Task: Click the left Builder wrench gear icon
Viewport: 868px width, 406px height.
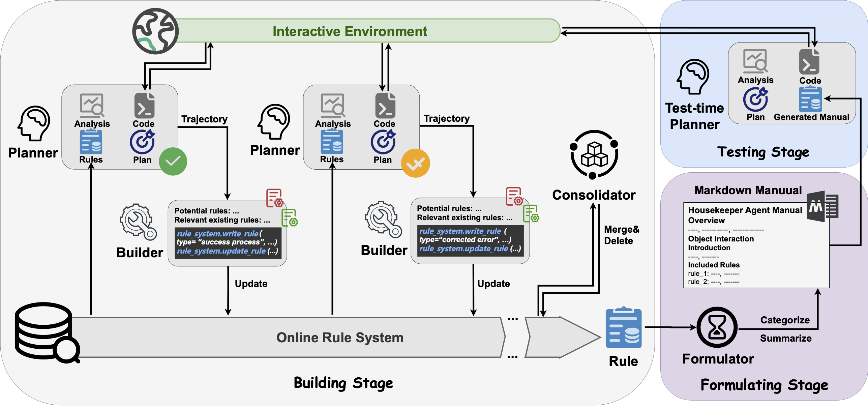Action: pos(138,222)
